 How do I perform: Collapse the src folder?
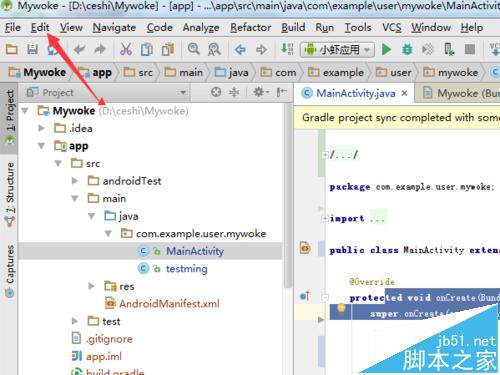(58, 164)
